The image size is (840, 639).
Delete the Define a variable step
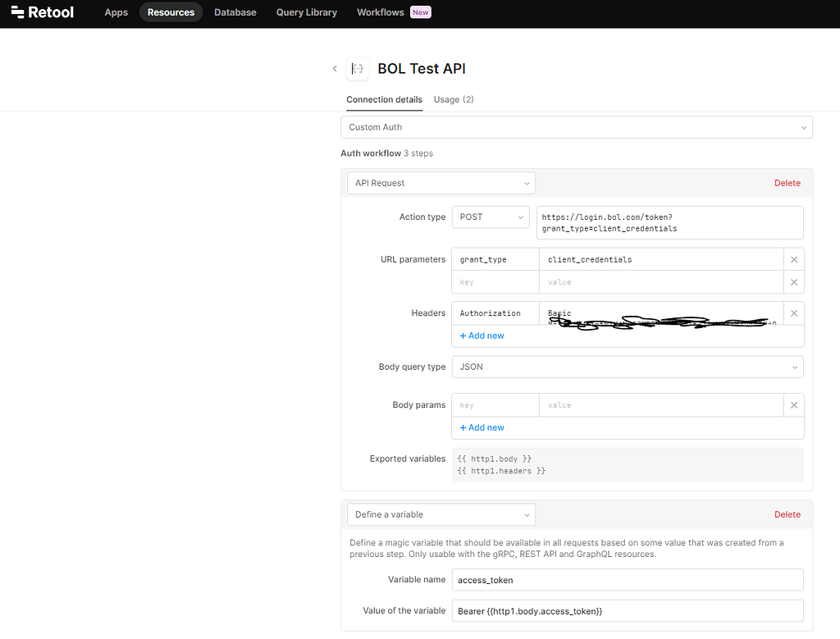(x=787, y=514)
